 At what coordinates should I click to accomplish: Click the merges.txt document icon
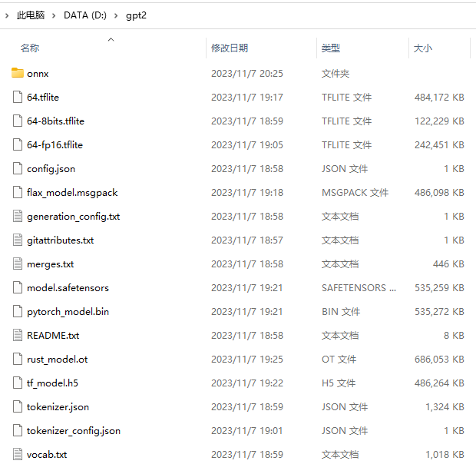pos(18,264)
